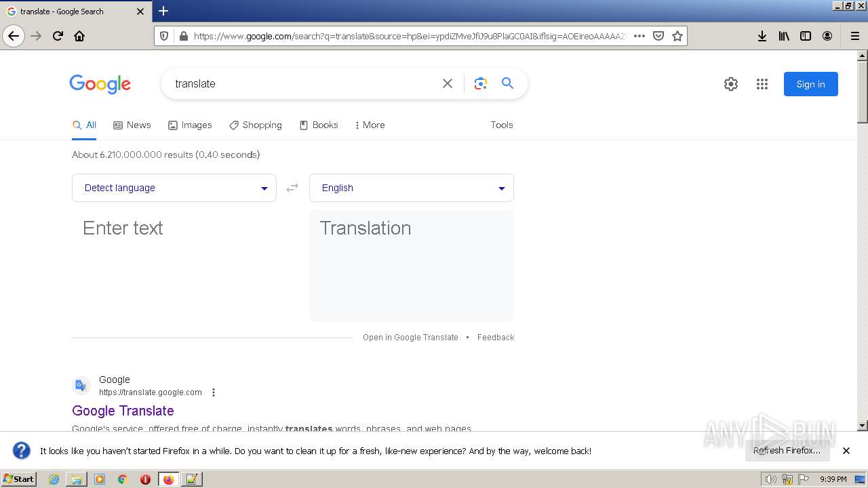Send Feedback on translate widget
868x488 pixels.
[496, 338]
